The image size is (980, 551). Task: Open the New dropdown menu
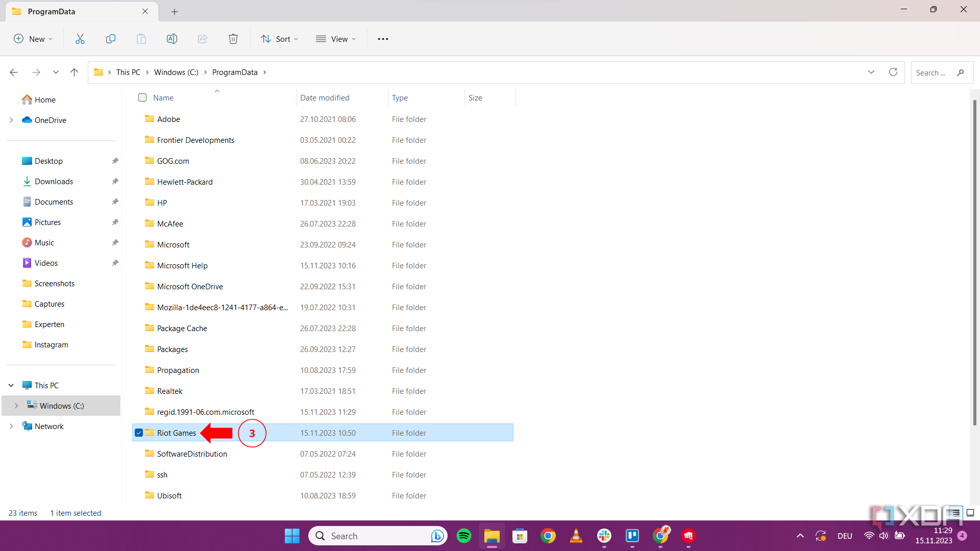(33, 39)
